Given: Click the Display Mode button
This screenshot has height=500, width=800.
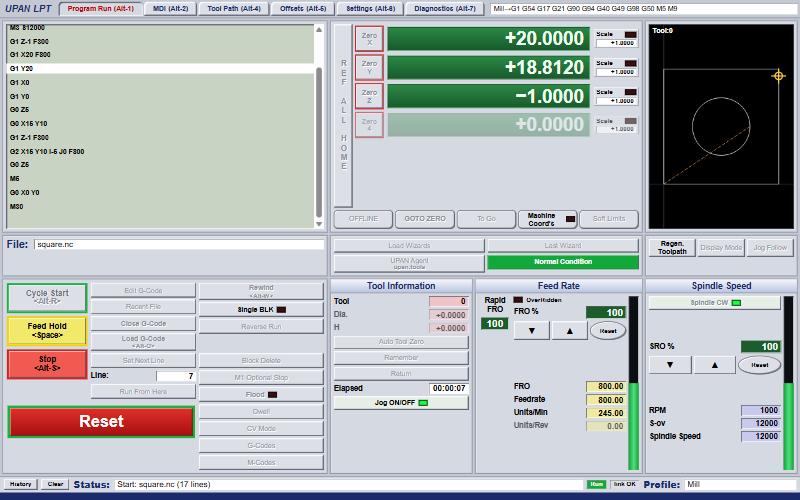Looking at the screenshot, I should click(721, 247).
